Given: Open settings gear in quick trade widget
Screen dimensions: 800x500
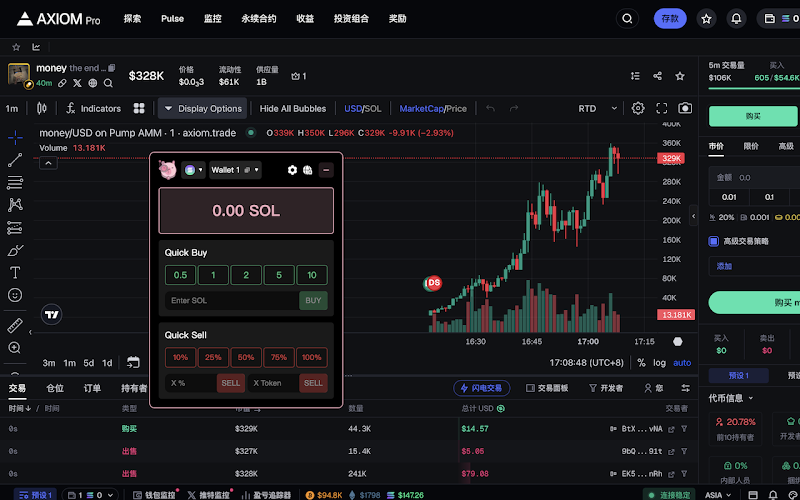Looking at the screenshot, I should 292,170.
